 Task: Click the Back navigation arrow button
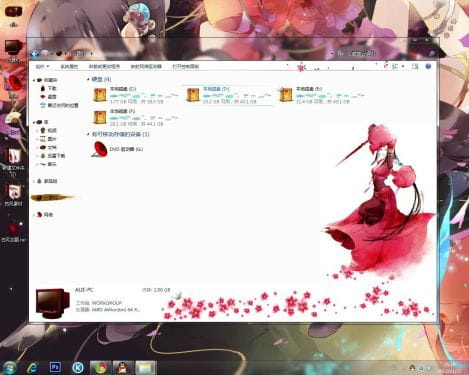tap(35, 53)
